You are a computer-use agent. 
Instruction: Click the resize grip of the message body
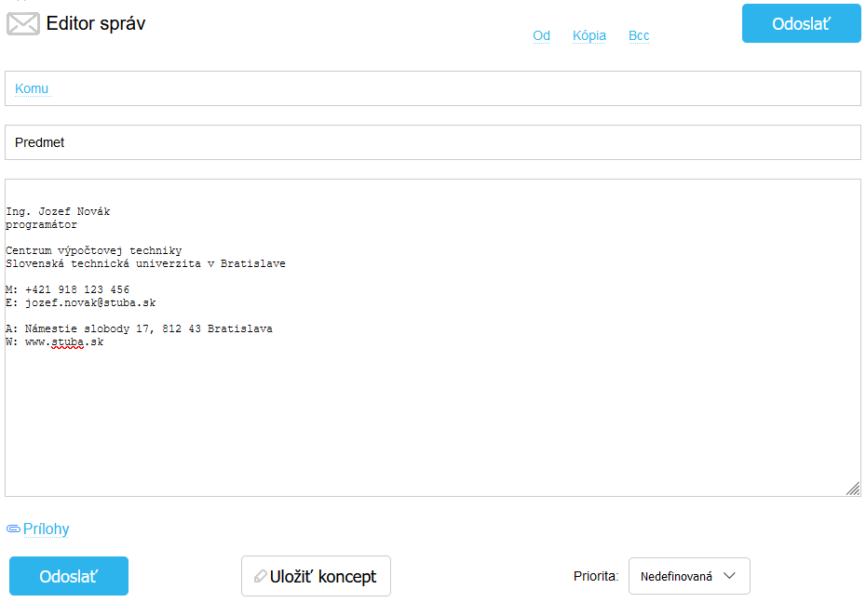click(852, 489)
